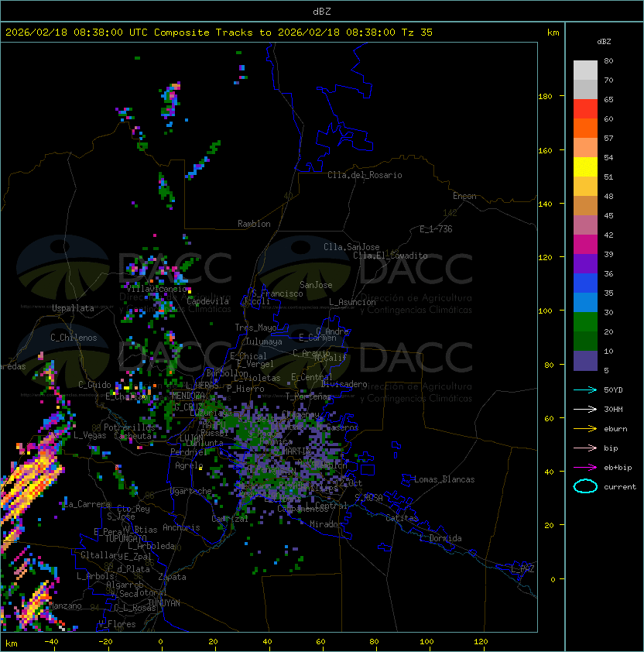Image resolution: width=644 pixels, height=652 pixels.
Task: Click the 'Tres_Mayo' map label
Action: click(x=255, y=328)
